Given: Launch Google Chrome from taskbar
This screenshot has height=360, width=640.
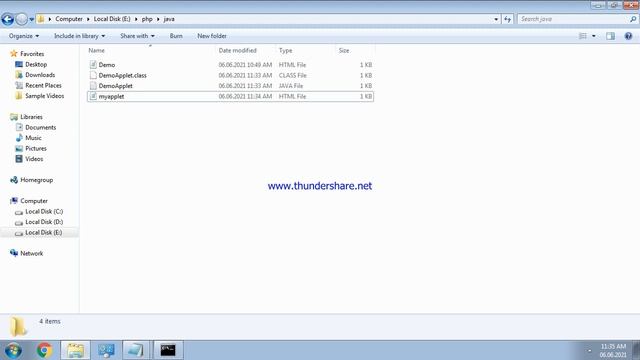Looking at the screenshot, I should point(44,350).
